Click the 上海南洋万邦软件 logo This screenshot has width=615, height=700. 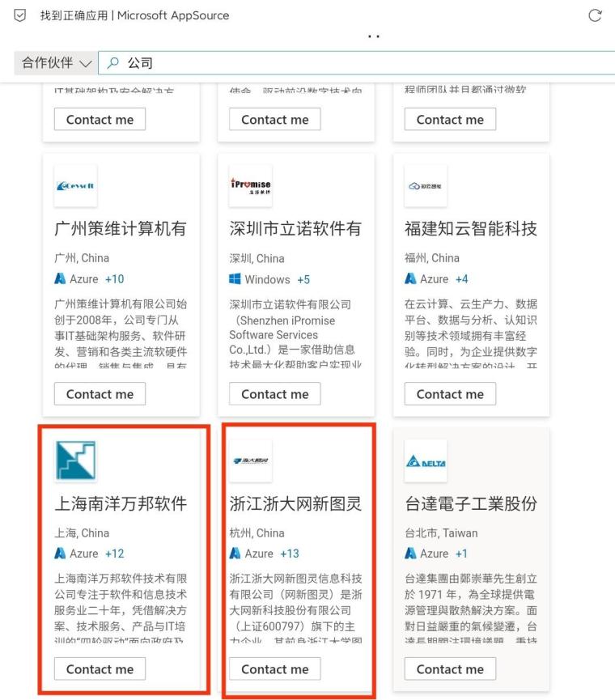point(75,460)
